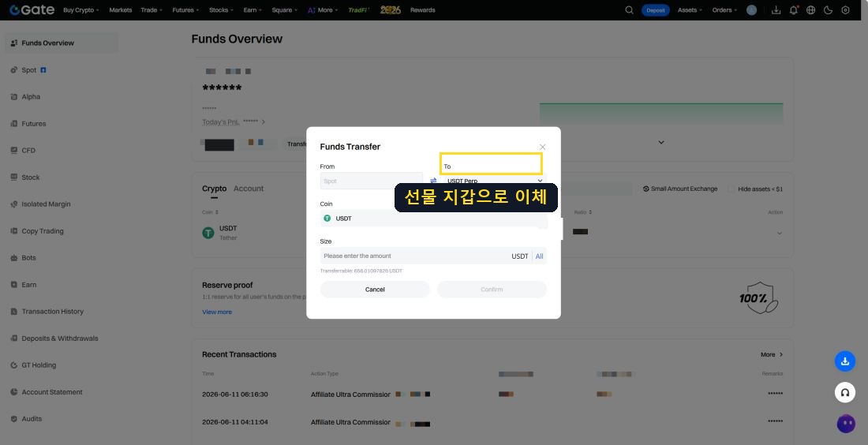Screen dimensions: 868x445
Task: Click the Futures sidebar icon
Action: coord(14,123)
